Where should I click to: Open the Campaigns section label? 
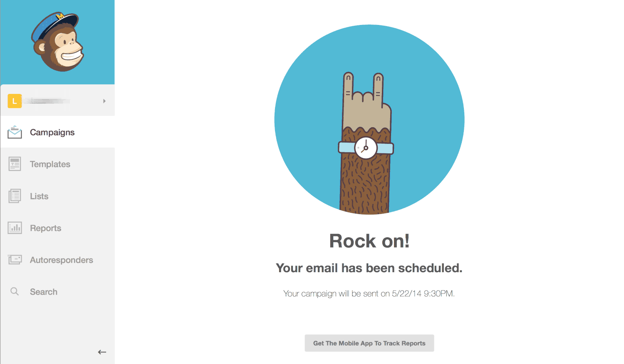tap(52, 133)
